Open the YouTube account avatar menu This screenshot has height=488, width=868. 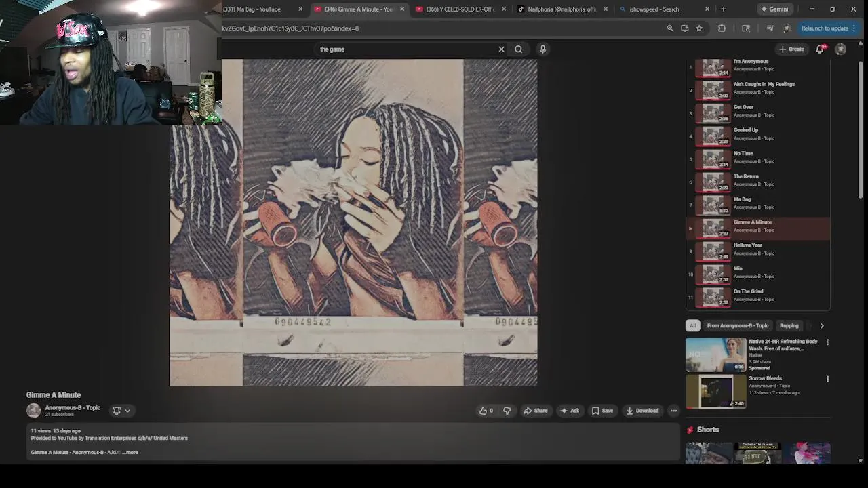[841, 49]
